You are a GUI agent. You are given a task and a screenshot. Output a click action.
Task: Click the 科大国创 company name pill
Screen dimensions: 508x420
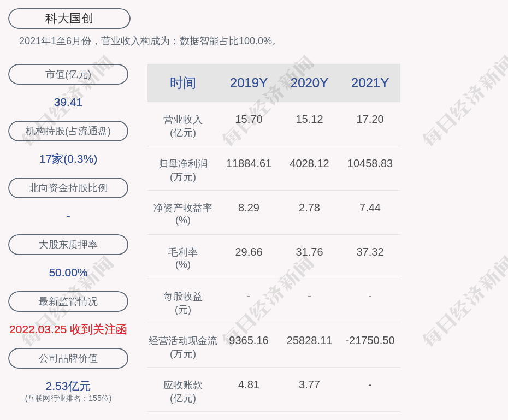[69, 19]
